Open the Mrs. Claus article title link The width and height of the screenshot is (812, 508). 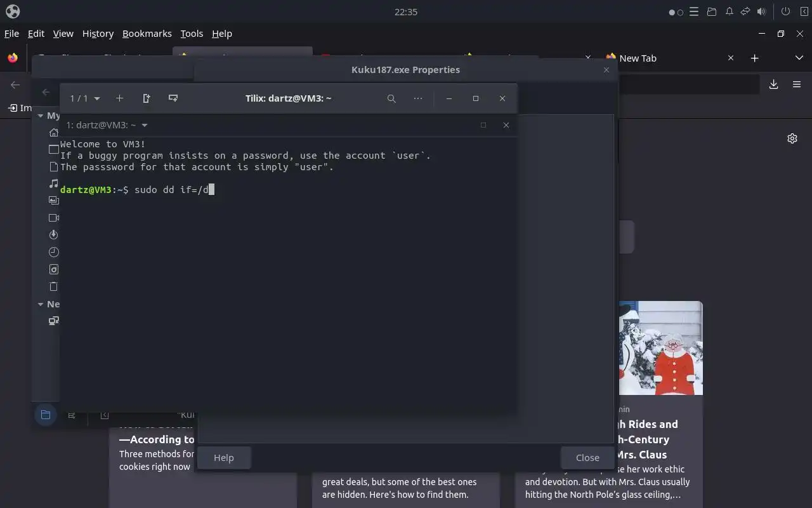click(647, 439)
